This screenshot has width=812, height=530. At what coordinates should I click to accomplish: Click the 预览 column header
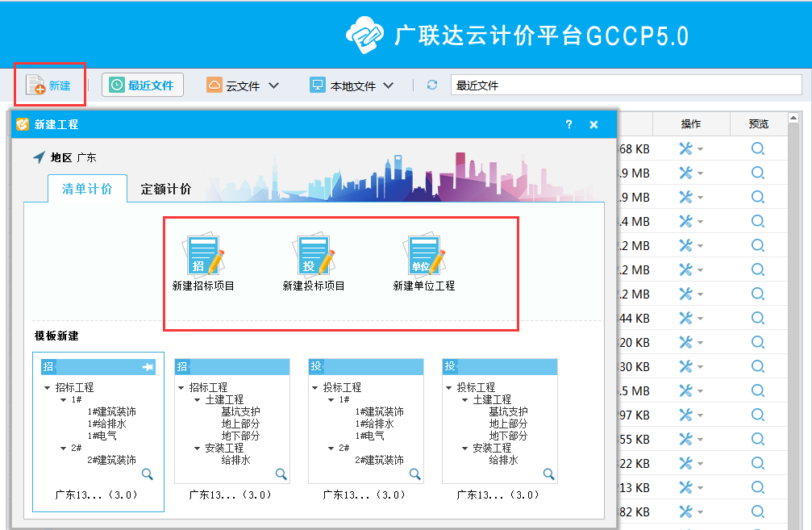759,123
